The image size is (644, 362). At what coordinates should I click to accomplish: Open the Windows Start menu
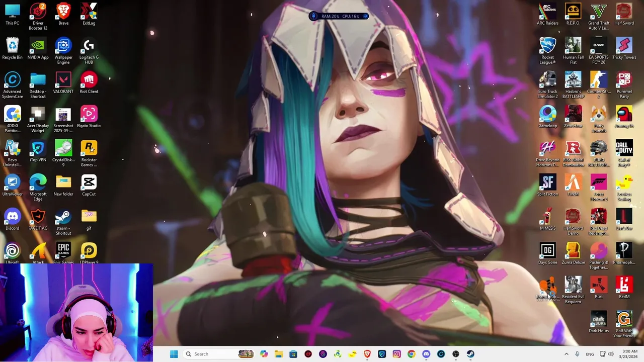click(x=174, y=354)
